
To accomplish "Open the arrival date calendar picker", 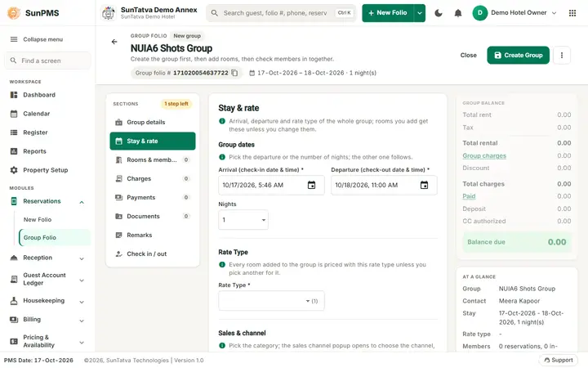I will coord(311,185).
